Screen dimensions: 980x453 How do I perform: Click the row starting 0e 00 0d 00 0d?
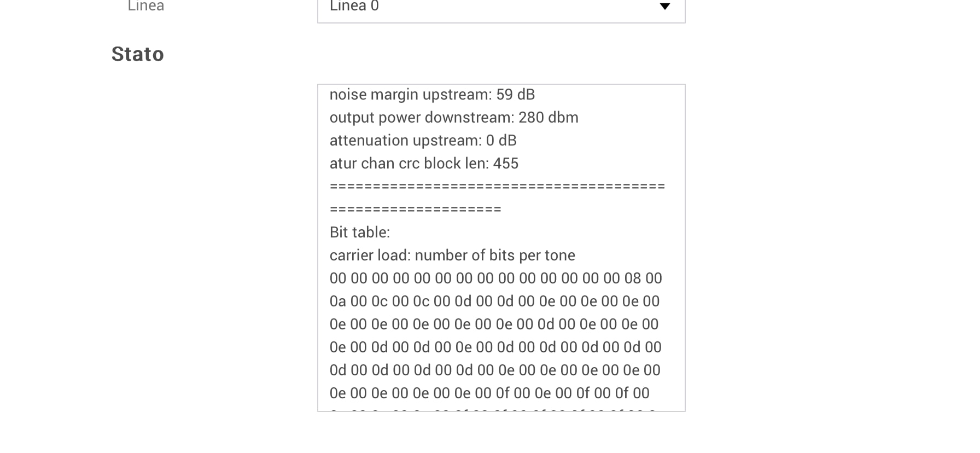pos(495,347)
